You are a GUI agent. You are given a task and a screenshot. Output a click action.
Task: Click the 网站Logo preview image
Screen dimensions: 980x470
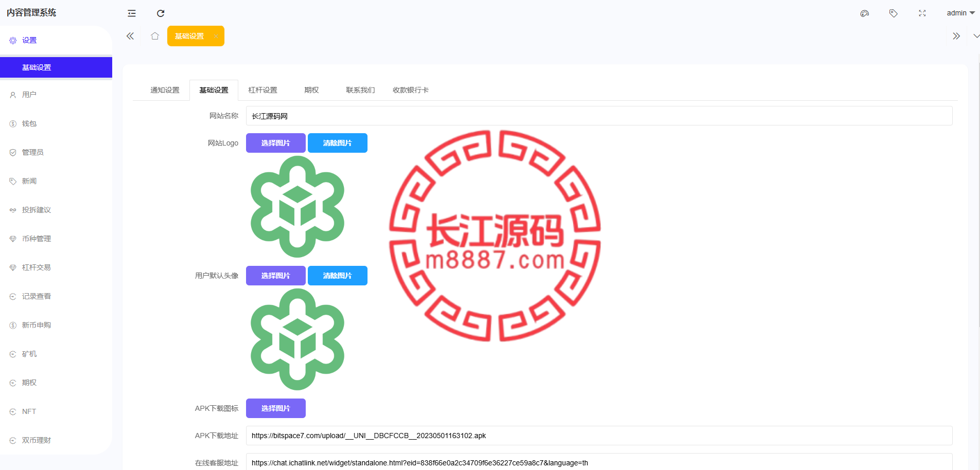coord(297,207)
